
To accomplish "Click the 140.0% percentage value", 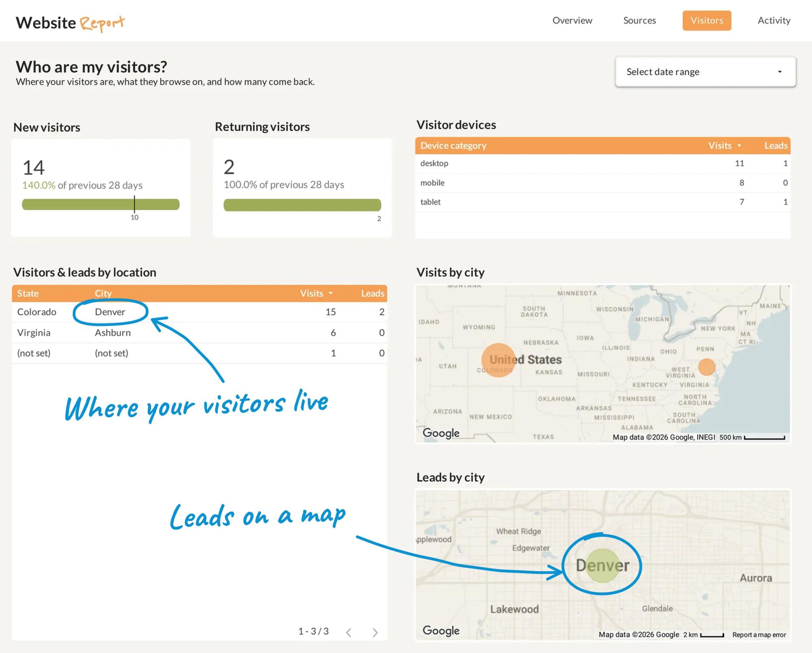I will coord(39,185).
